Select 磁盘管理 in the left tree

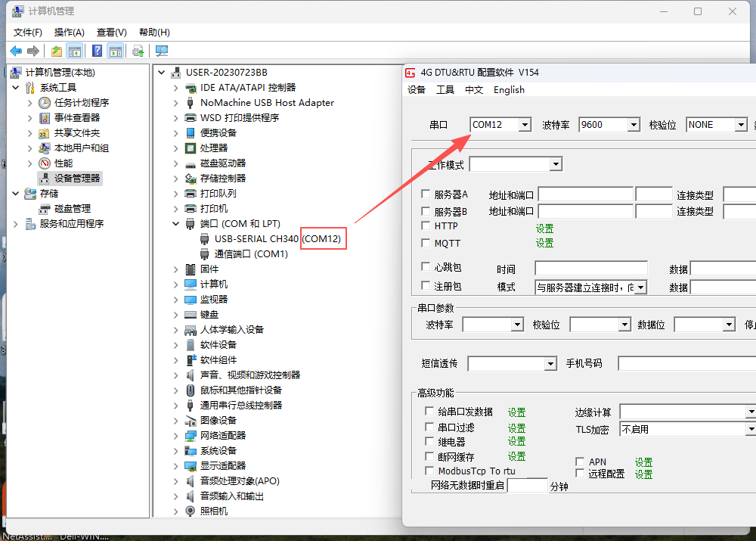click(72, 208)
